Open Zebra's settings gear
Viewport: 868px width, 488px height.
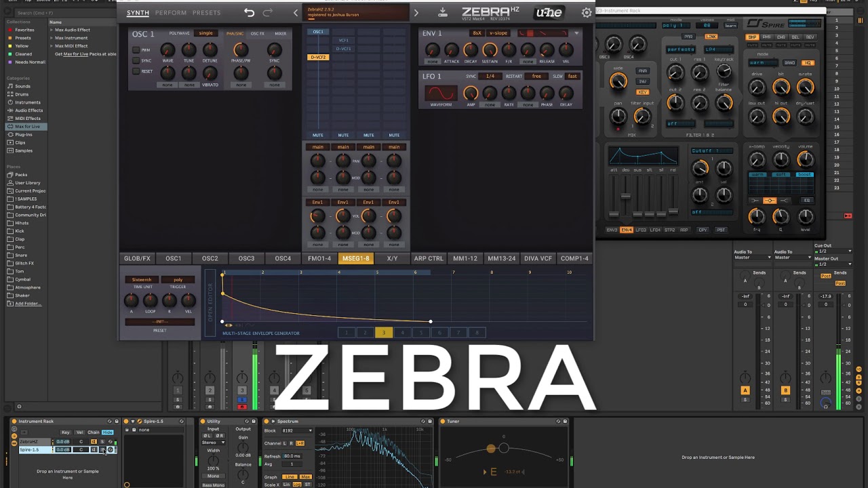[x=587, y=12]
